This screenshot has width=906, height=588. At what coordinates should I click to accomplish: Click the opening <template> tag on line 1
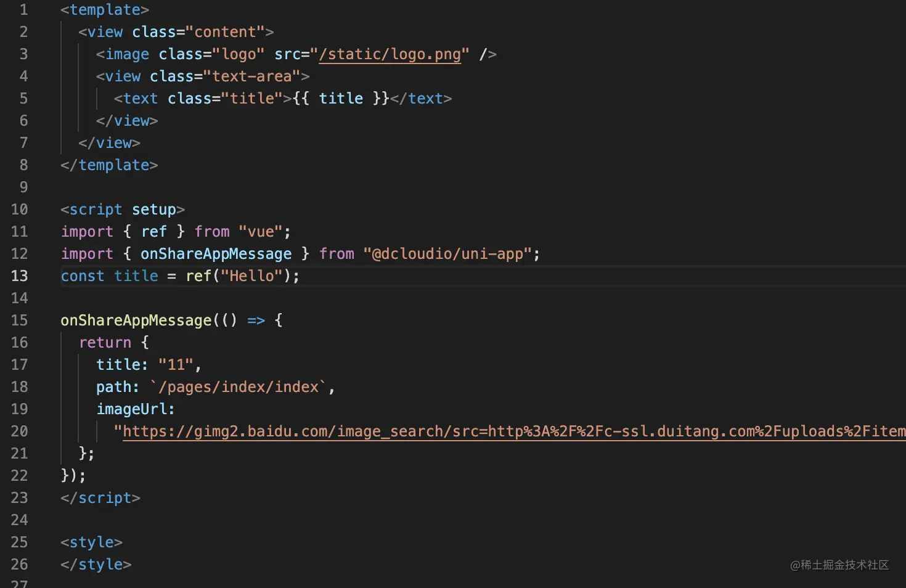tap(105, 10)
